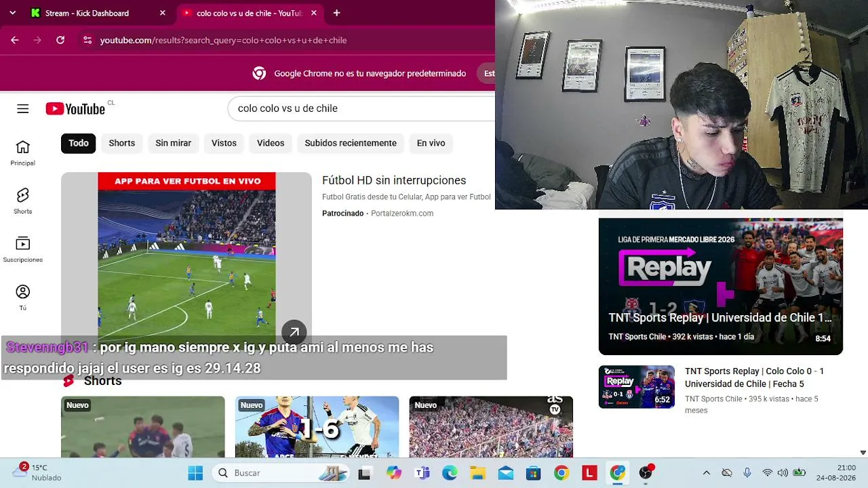Select the Subidos recientemente filter chip
The image size is (868, 488).
point(351,143)
